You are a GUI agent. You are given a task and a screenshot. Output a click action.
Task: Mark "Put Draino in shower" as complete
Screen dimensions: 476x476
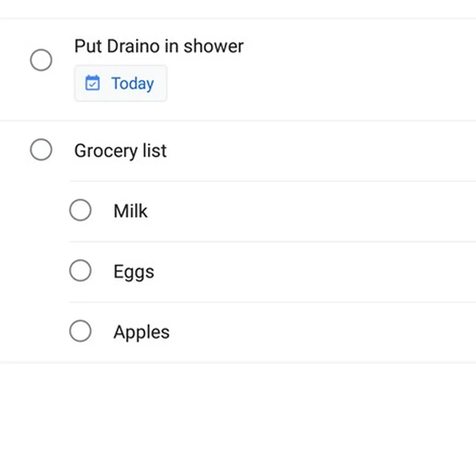[x=41, y=60]
